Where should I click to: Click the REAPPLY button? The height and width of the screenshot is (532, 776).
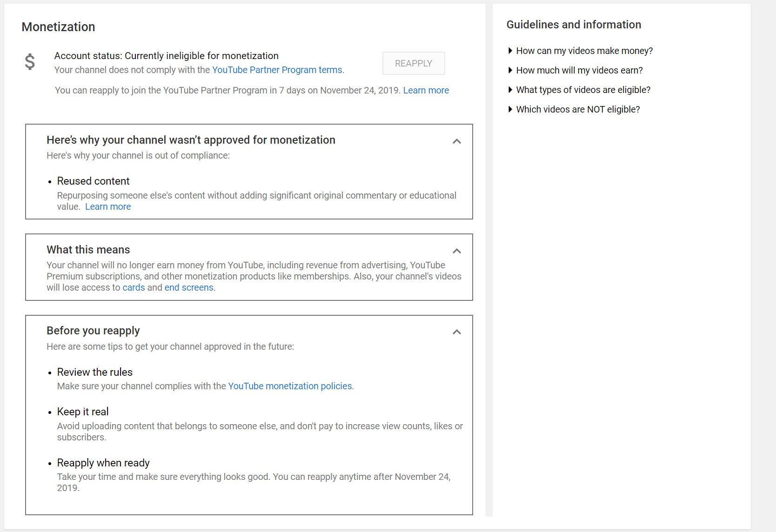[x=414, y=63]
